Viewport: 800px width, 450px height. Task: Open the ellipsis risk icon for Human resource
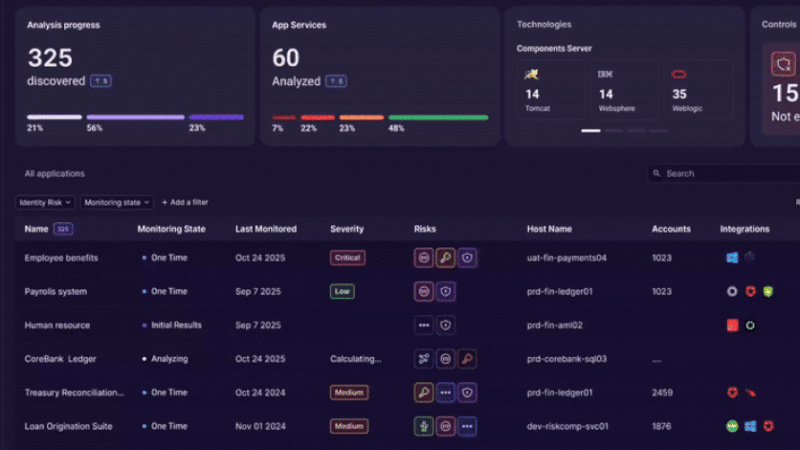424,326
